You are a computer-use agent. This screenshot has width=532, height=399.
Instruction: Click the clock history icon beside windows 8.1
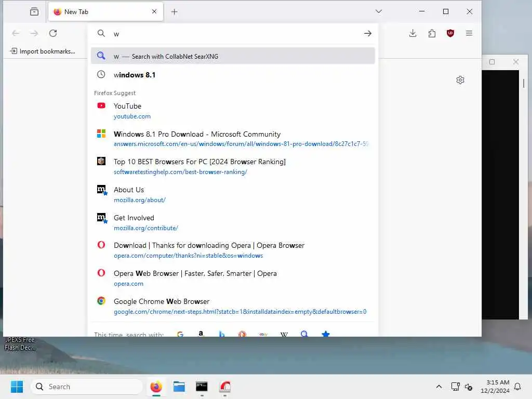coord(101,74)
